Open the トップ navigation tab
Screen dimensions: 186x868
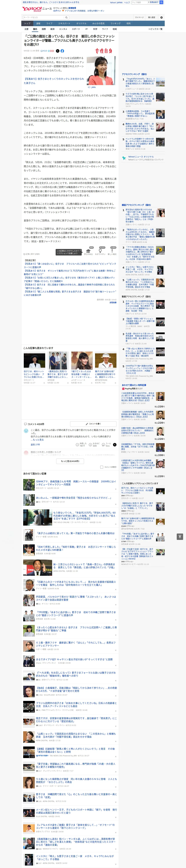click(x=27, y=23)
